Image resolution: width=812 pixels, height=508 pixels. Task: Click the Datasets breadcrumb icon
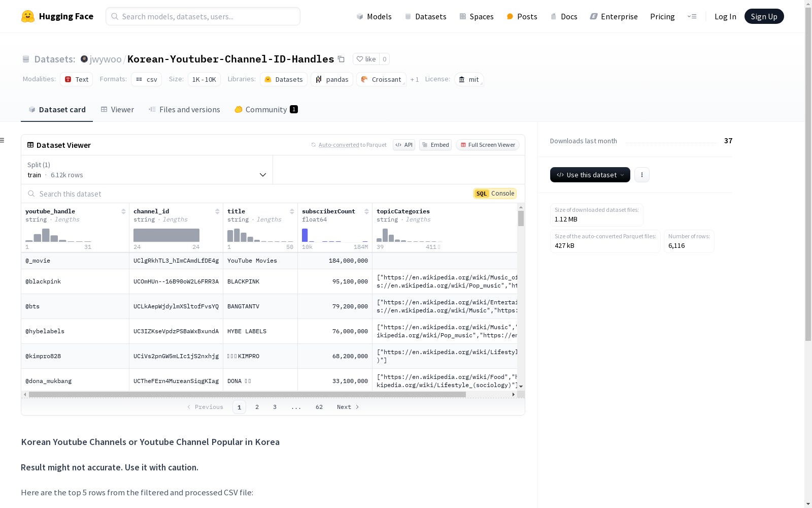pyautogui.click(x=26, y=59)
